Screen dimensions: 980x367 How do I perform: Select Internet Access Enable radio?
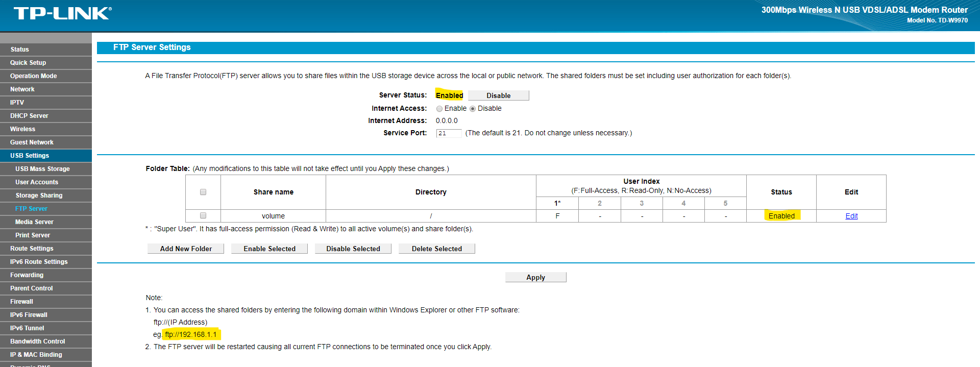point(439,109)
